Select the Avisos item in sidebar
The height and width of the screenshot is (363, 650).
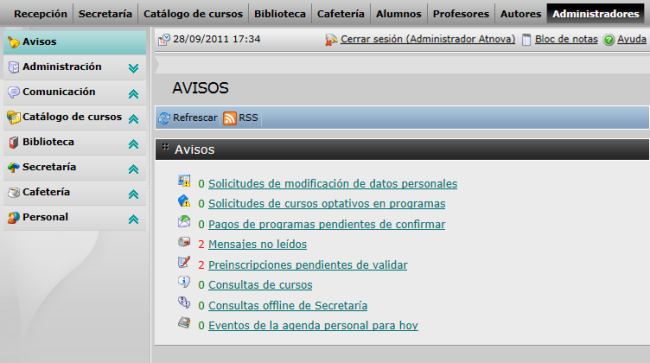(x=75, y=42)
